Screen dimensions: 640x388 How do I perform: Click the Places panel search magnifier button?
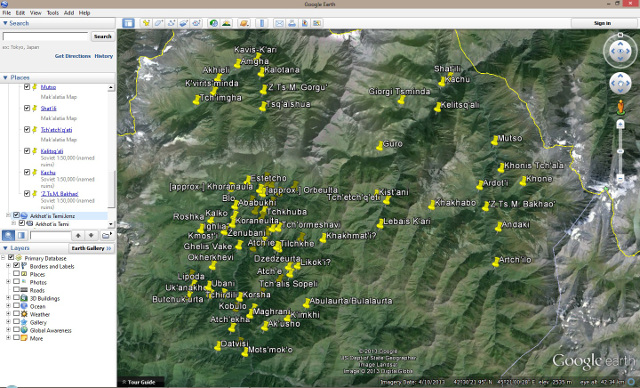pos(8,235)
